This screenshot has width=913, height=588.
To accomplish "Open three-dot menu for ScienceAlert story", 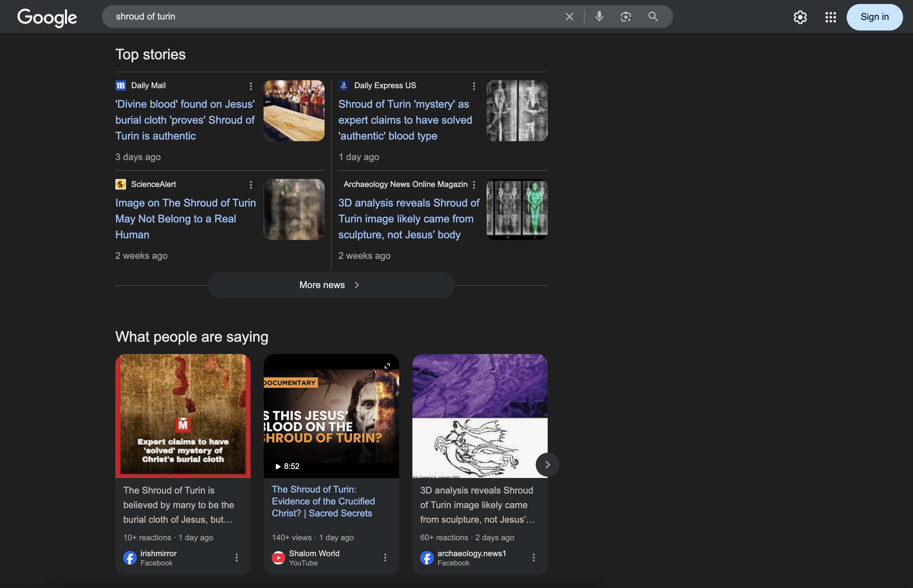I will pyautogui.click(x=251, y=185).
